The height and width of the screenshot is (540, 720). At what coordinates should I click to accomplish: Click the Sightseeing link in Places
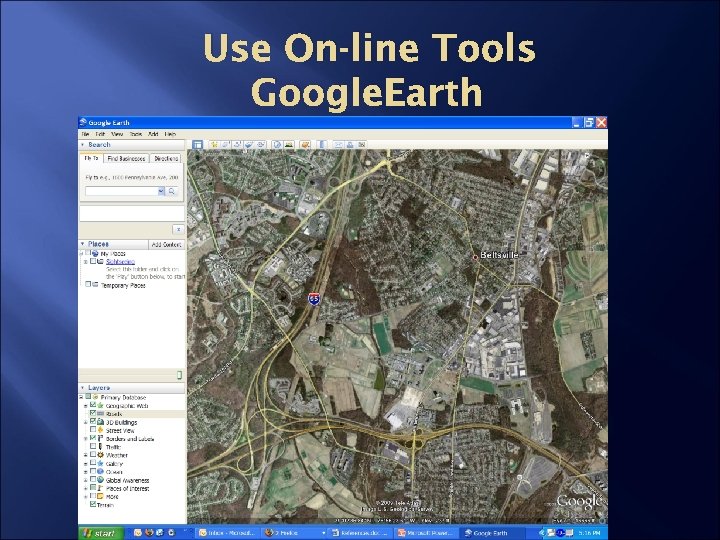120,261
